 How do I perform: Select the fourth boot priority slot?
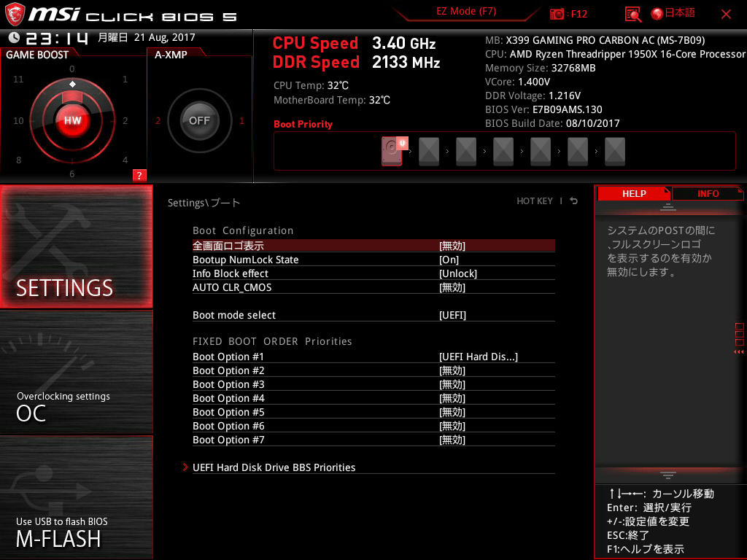pyautogui.click(x=503, y=152)
